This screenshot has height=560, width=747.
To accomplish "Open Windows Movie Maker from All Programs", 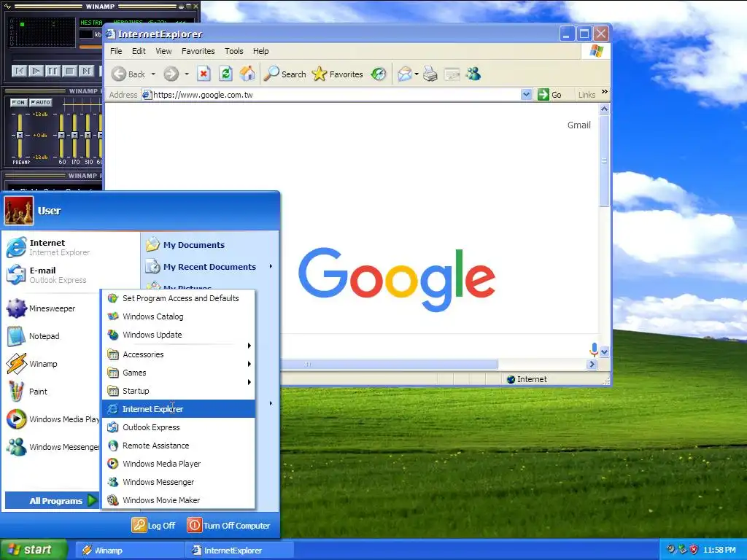I will click(179, 500).
